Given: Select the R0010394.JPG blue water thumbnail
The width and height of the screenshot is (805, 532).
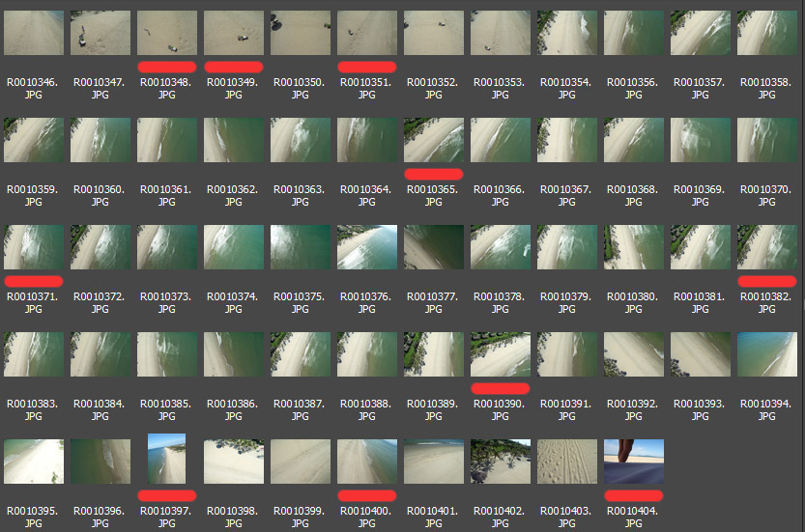Looking at the screenshot, I should pyautogui.click(x=767, y=354).
